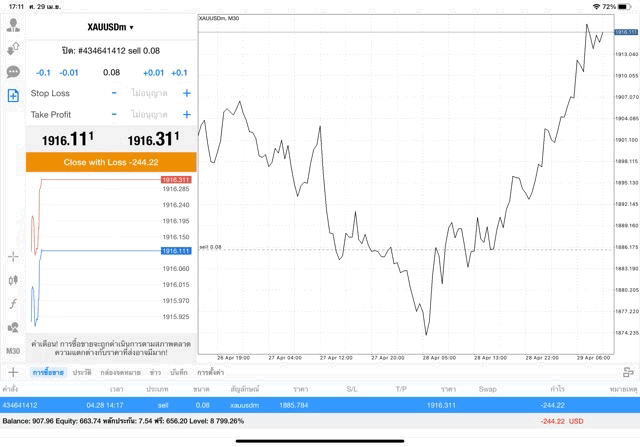This screenshot has width=640, height=447.
Task: Open the ข่าว tab
Action: (155, 372)
